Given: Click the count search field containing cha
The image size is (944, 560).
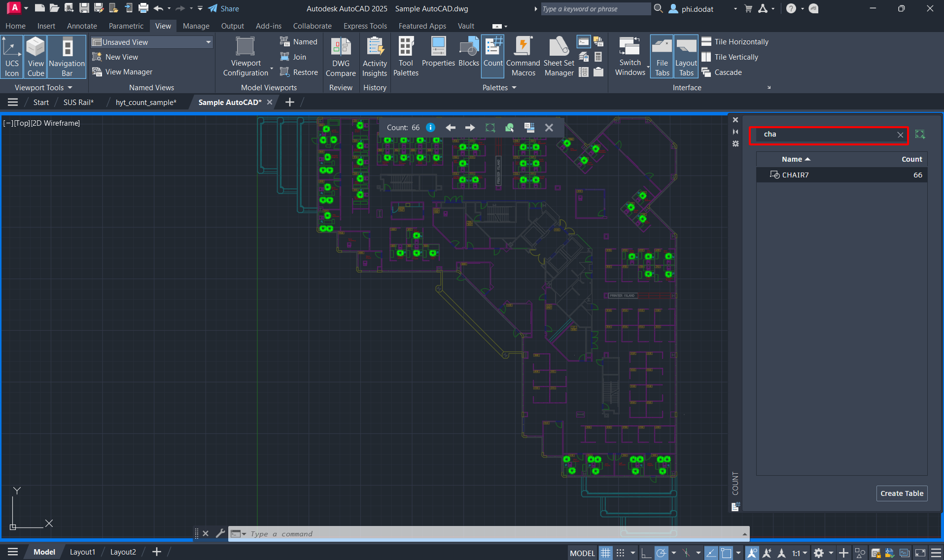Looking at the screenshot, I should 828,135.
